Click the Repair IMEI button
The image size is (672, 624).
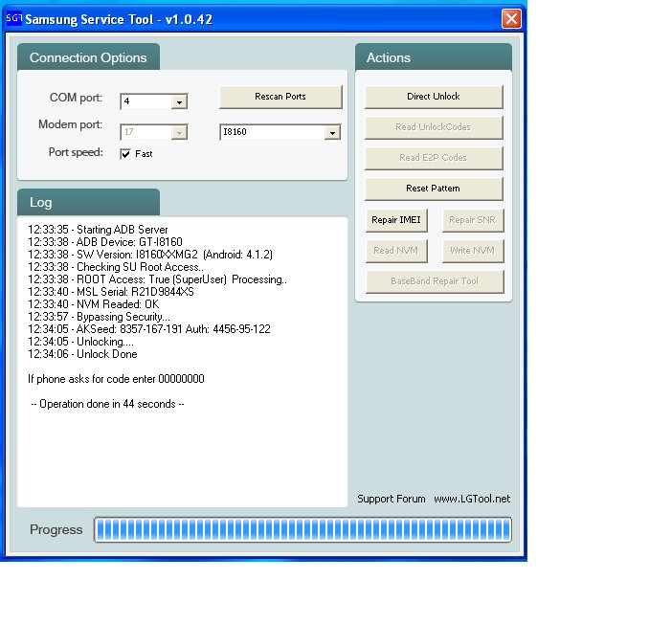coord(396,220)
